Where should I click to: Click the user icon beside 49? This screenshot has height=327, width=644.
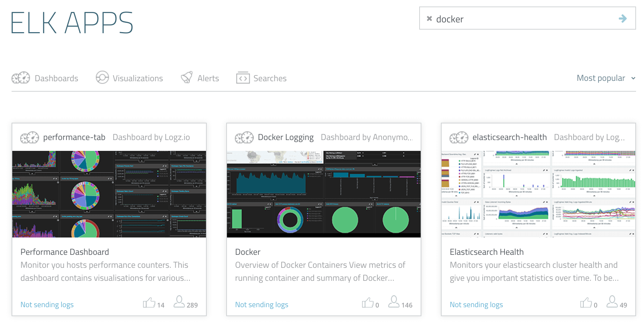tap(612, 302)
